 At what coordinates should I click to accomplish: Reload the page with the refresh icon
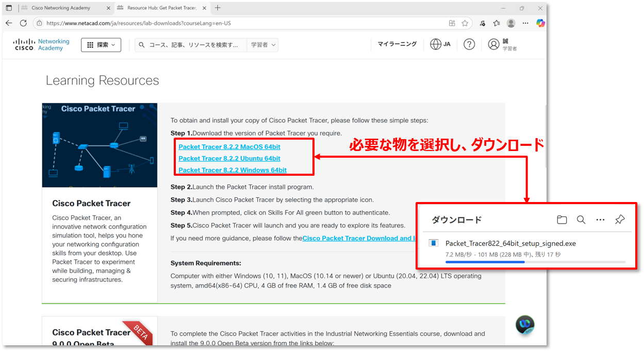(23, 23)
